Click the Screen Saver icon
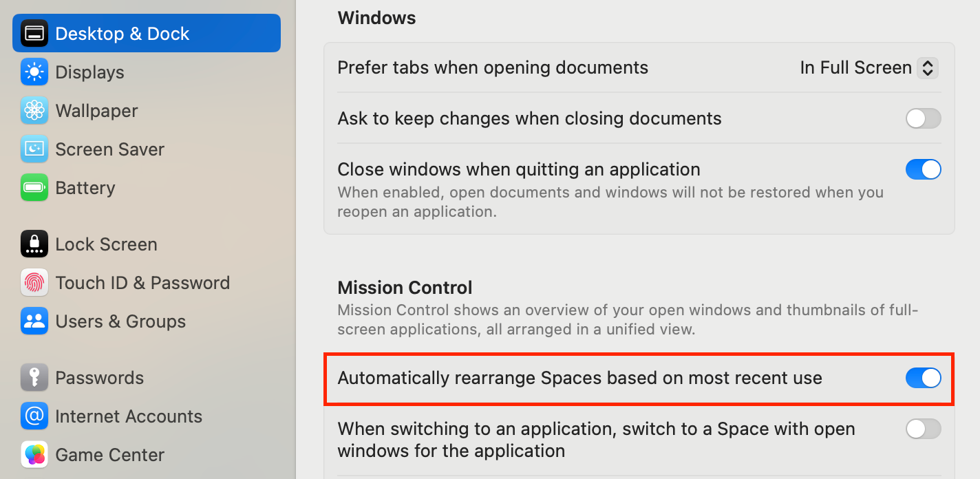 tap(34, 149)
